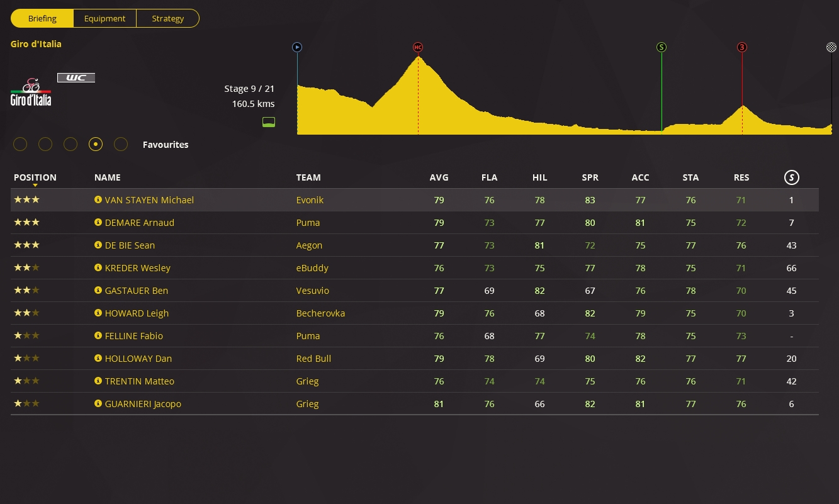Sort table by HIL column
The width and height of the screenshot is (839, 504).
(x=539, y=177)
